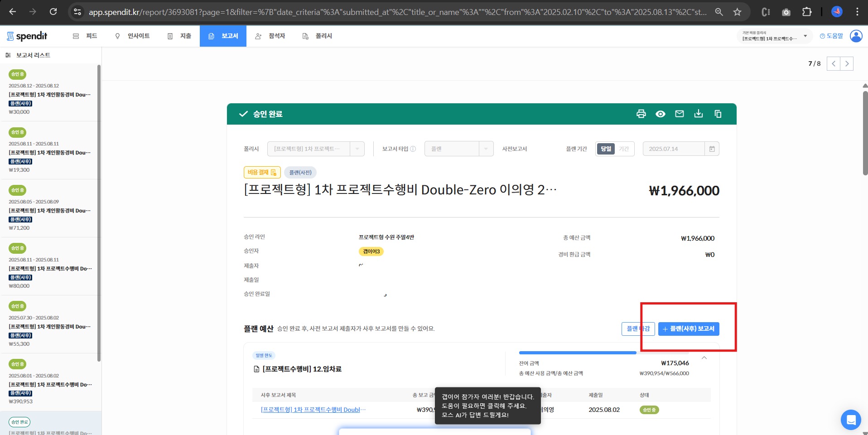
Task: Click the eye preview icon in the header
Action: 661,114
